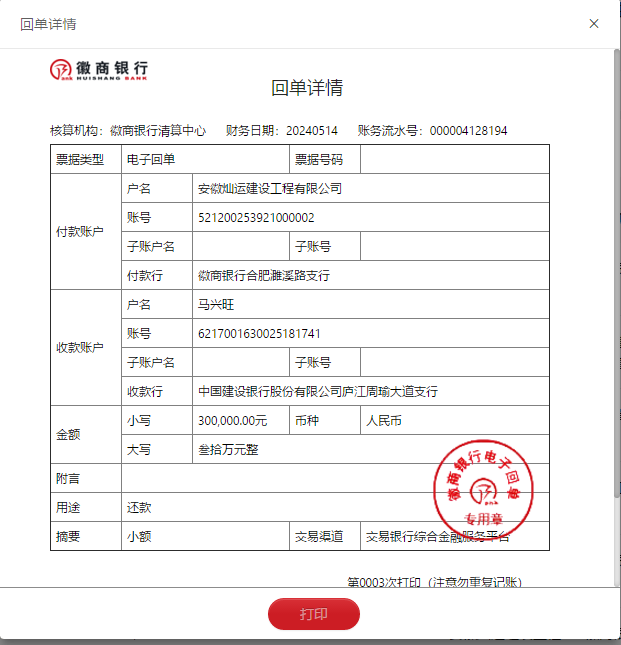Viewport: 621px width, 645px height.
Task: Click the 用途 value 还款
Action: 139,507
